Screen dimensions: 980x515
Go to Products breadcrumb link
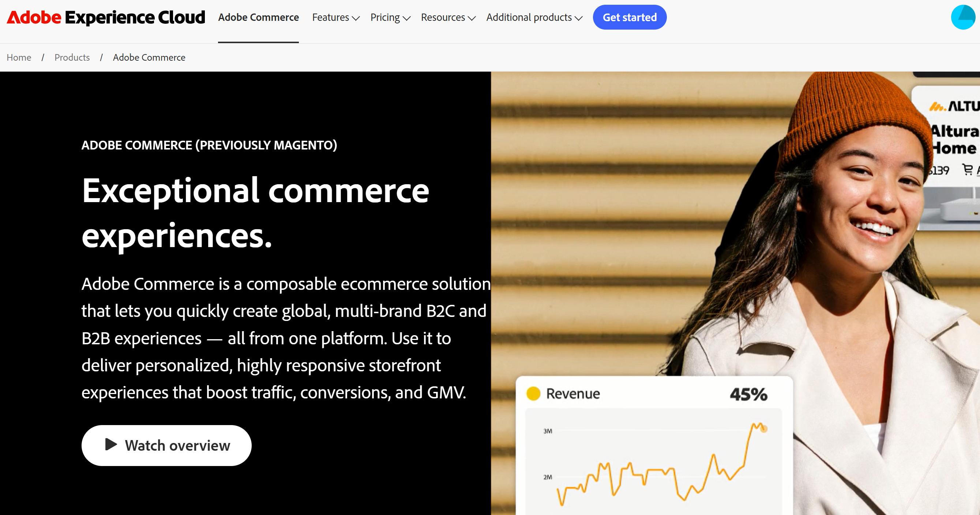coord(72,57)
